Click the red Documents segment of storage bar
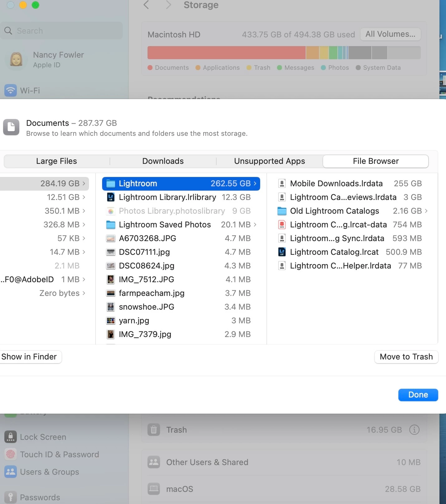 click(x=227, y=53)
